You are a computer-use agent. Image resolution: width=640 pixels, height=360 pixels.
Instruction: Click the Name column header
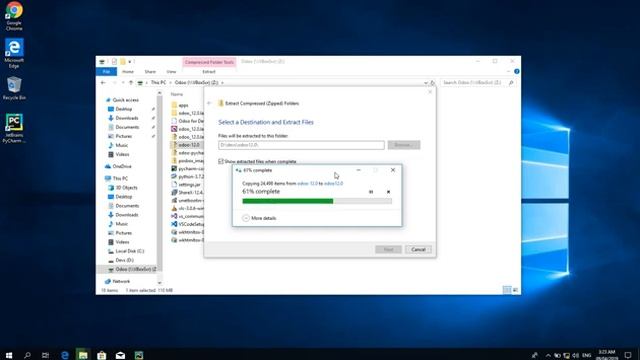[177, 94]
